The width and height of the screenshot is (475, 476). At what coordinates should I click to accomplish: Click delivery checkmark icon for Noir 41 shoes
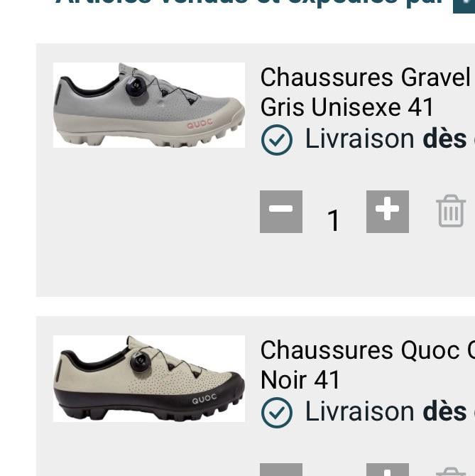coord(277,413)
